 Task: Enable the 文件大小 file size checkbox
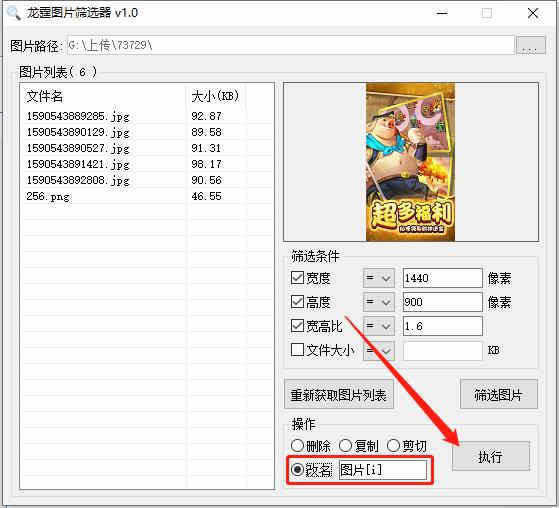click(x=297, y=350)
